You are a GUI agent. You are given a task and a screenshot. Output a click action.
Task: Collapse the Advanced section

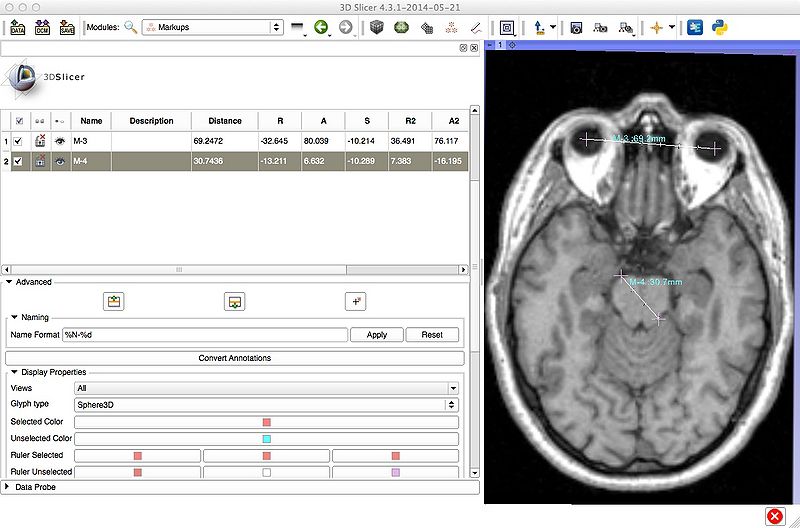(10, 282)
